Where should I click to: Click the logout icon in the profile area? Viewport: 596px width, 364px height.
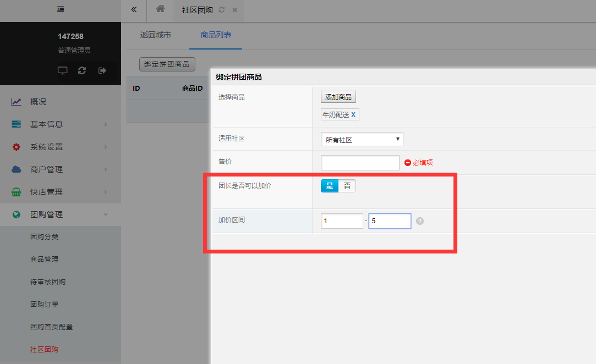(x=101, y=70)
